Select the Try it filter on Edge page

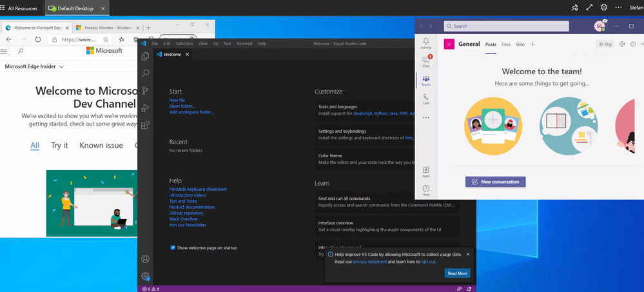click(59, 146)
